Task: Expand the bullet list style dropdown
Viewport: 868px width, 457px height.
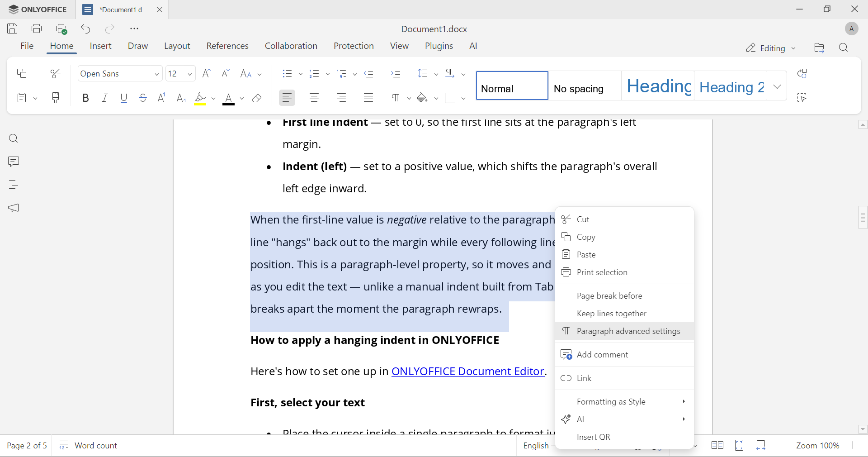Action: point(301,74)
